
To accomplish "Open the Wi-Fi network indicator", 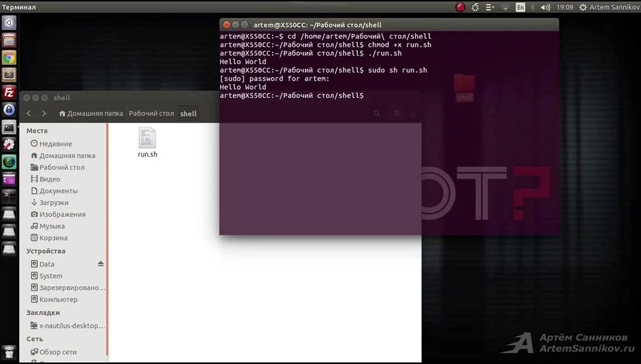I will pyautogui.click(x=505, y=8).
